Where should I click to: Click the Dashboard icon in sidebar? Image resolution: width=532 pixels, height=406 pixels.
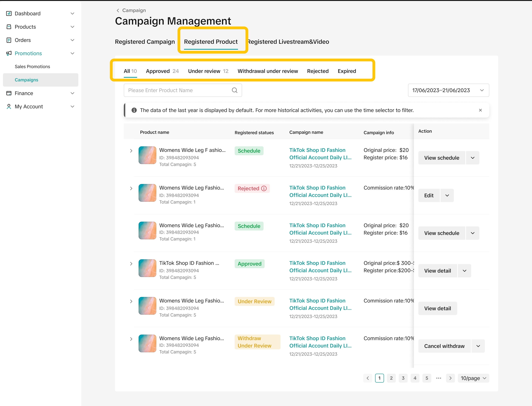pyautogui.click(x=9, y=13)
